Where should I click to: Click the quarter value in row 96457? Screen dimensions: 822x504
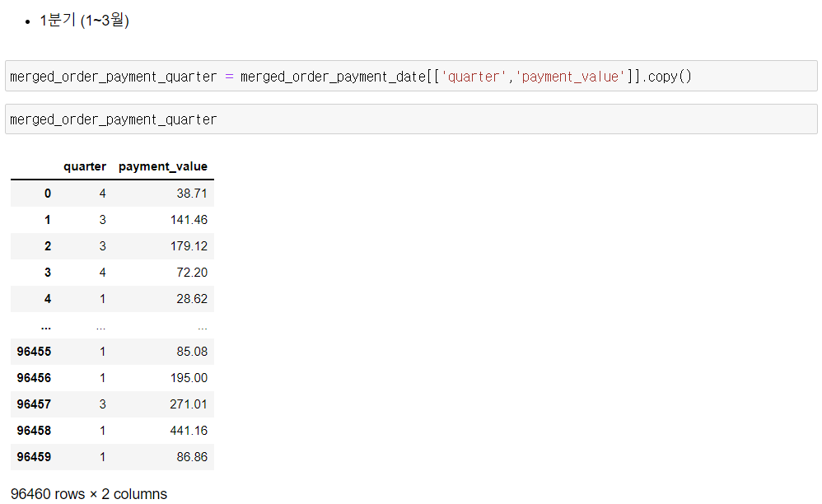click(103, 404)
